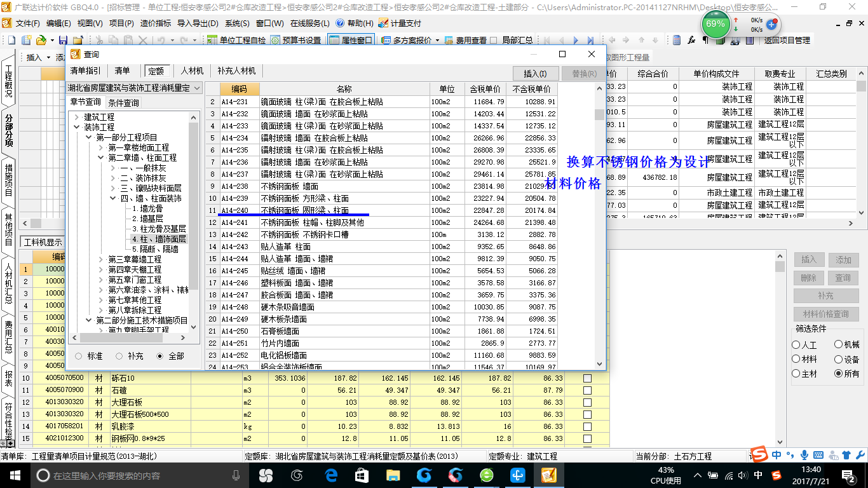Click the blue plus on the 69% widget
The width and height of the screenshot is (868, 488).
click(x=772, y=24)
